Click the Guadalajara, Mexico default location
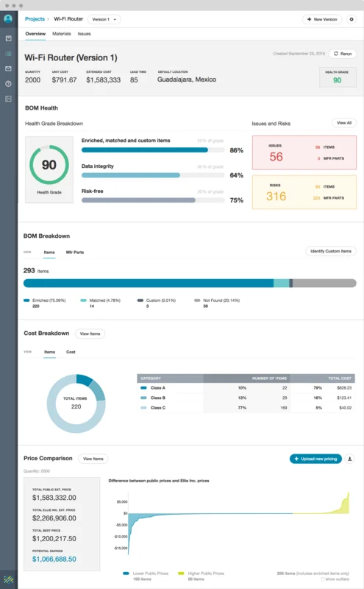 pyautogui.click(x=187, y=80)
